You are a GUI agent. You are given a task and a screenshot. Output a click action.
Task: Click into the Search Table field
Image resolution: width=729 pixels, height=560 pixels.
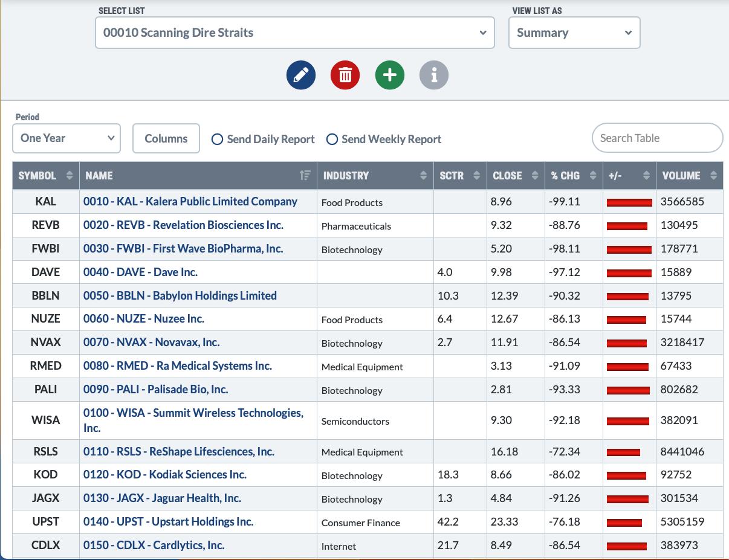click(x=656, y=138)
